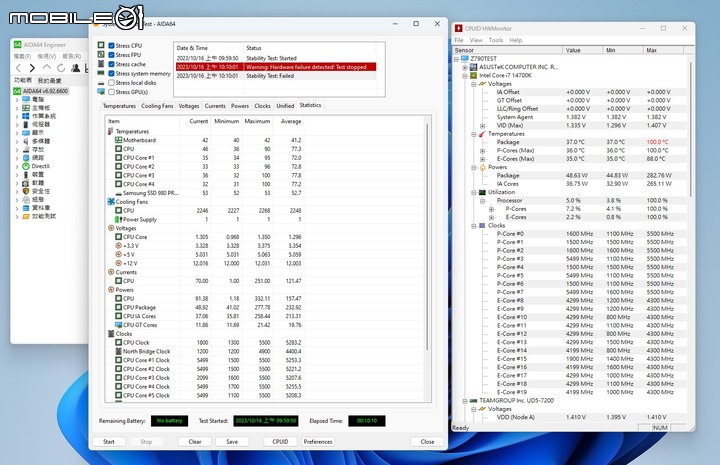Open the Unified tab
The height and width of the screenshot is (465, 720).
click(285, 106)
